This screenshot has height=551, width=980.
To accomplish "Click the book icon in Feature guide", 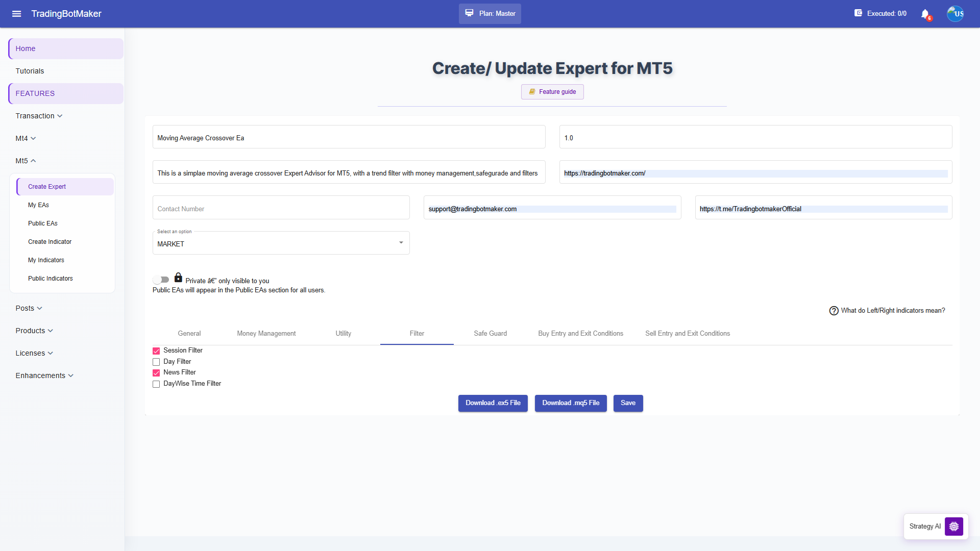I will [x=532, y=92].
